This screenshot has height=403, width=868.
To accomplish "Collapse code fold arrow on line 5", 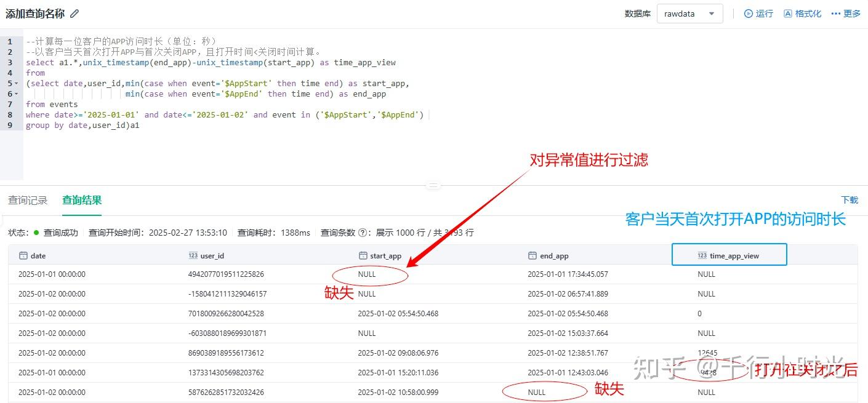I will (x=17, y=84).
